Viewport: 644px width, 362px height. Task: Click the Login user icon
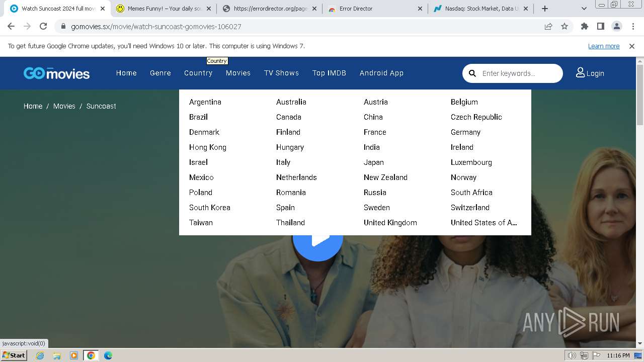tap(580, 73)
